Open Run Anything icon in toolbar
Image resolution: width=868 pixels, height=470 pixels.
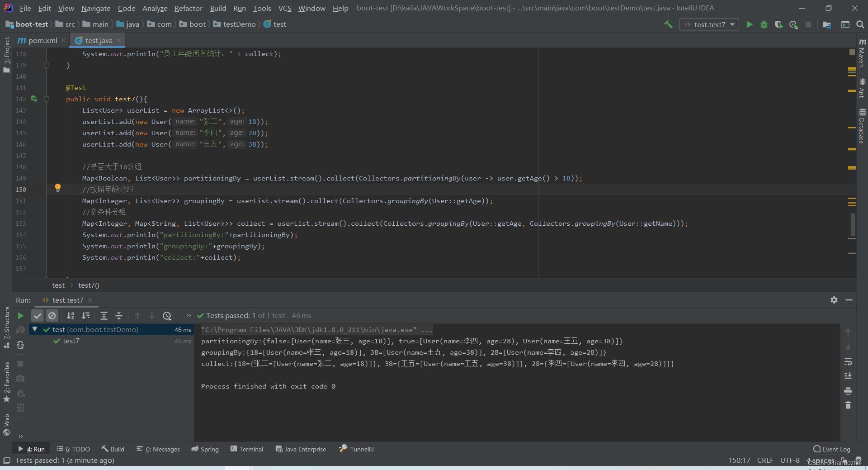[845, 24]
